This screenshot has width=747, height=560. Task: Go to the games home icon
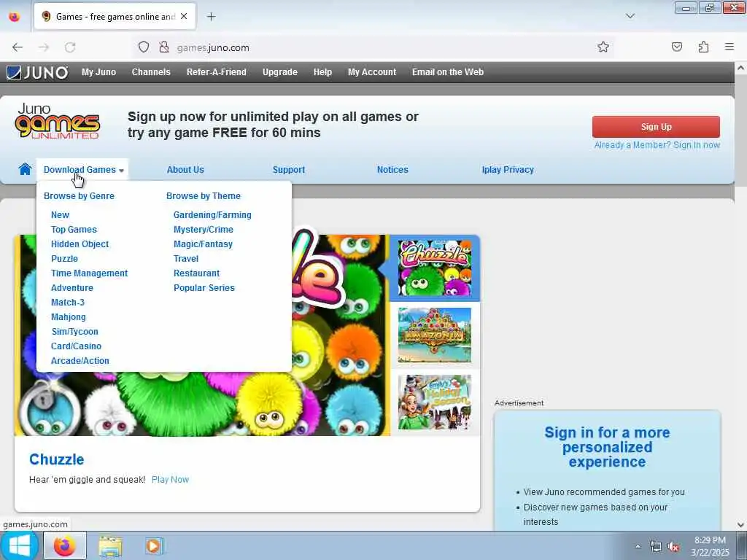click(x=25, y=169)
